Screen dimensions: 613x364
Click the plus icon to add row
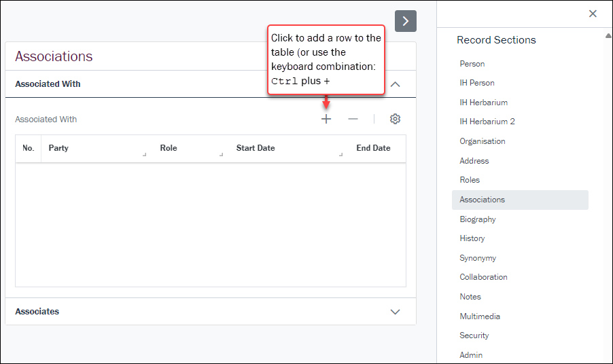[326, 119]
